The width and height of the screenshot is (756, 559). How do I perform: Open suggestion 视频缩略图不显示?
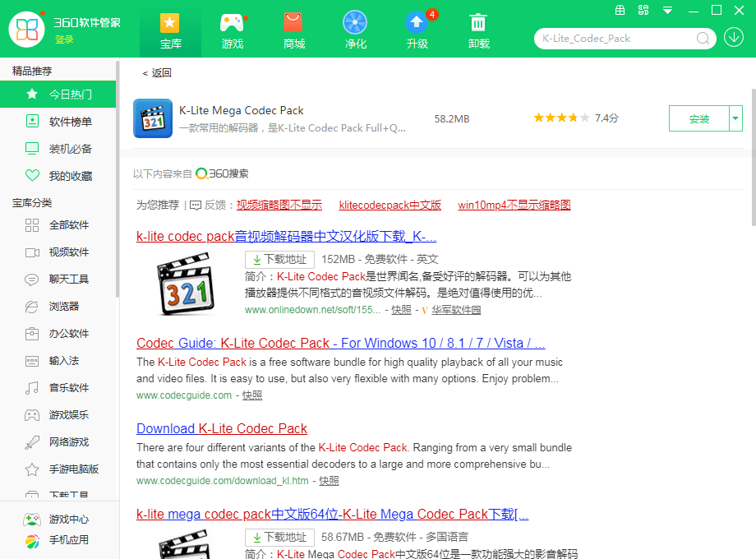tap(279, 205)
